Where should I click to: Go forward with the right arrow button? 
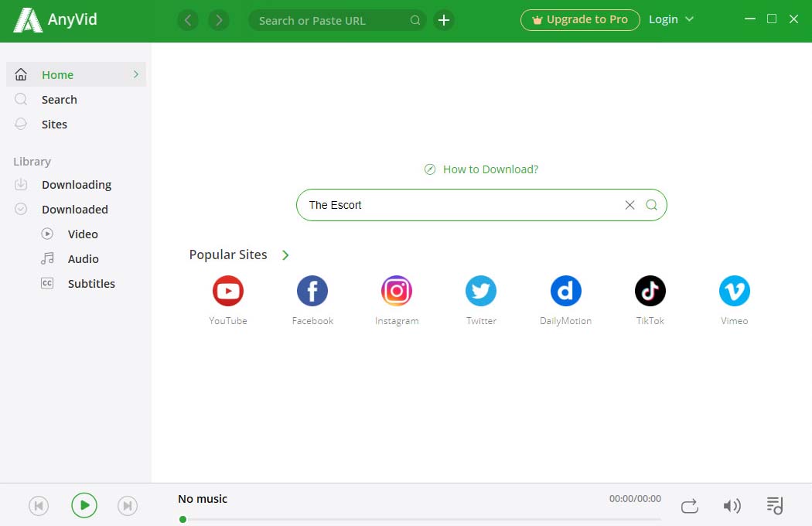click(219, 20)
